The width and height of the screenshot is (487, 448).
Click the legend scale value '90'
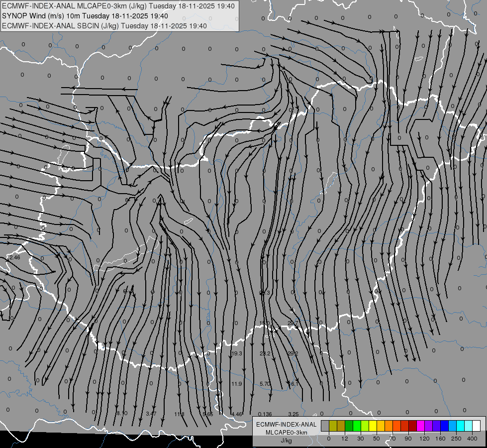408,439
